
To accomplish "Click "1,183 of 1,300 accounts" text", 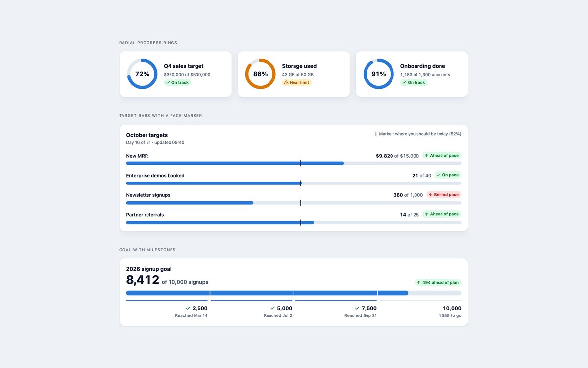I will [x=425, y=75].
